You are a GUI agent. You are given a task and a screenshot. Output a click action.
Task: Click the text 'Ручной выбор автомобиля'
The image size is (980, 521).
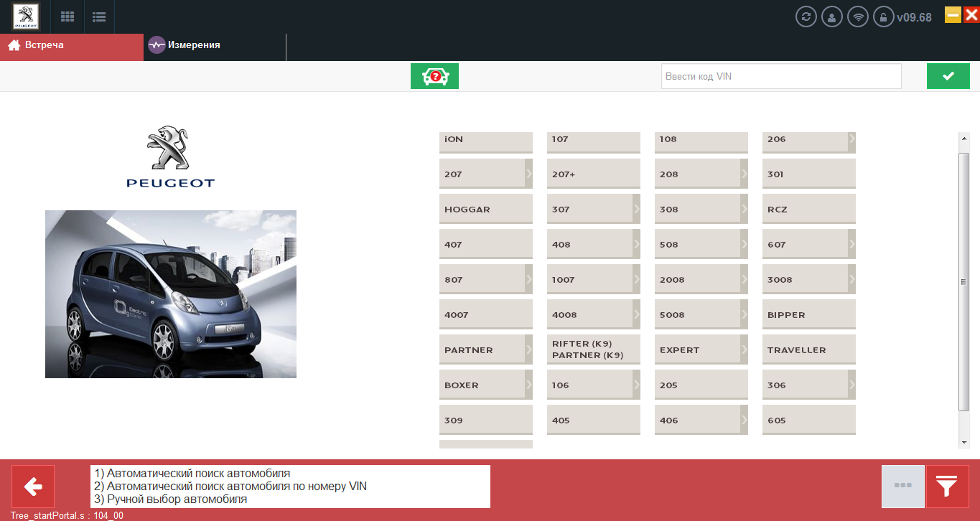(x=177, y=499)
